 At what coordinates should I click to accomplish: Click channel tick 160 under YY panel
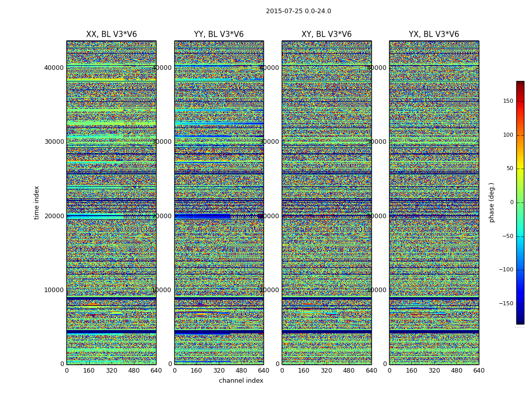(197, 371)
